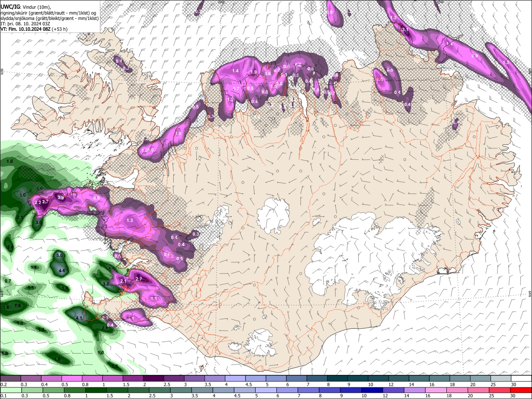Click the '3.8' value near the southwest coast
Image resolution: width=532 pixels, height=399 pixels.
(x=106, y=284)
